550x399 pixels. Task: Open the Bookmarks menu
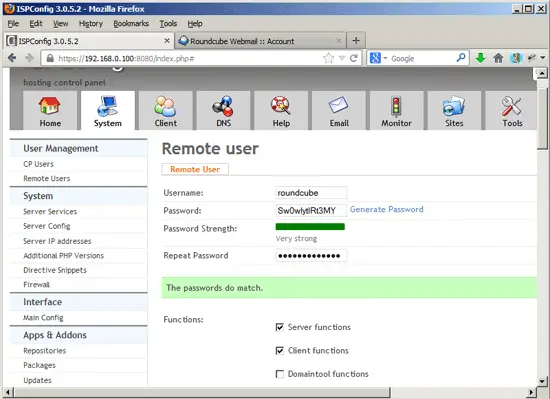tap(131, 23)
